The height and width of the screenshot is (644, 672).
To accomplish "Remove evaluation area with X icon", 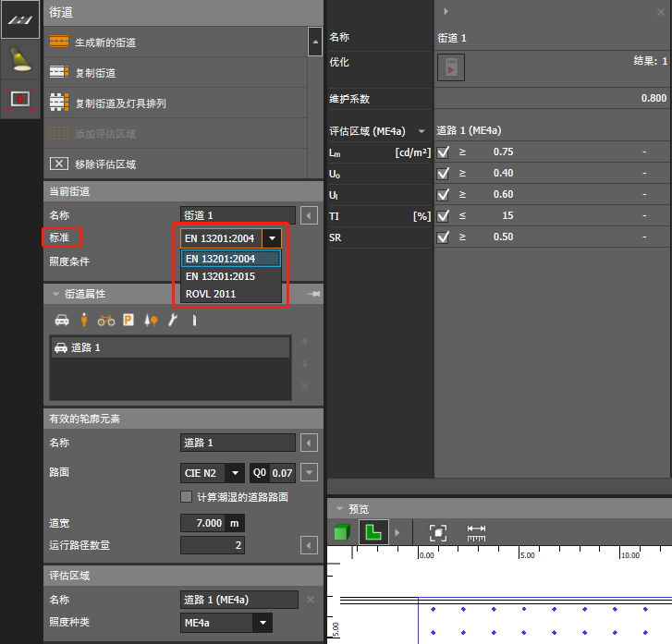I will (x=311, y=600).
